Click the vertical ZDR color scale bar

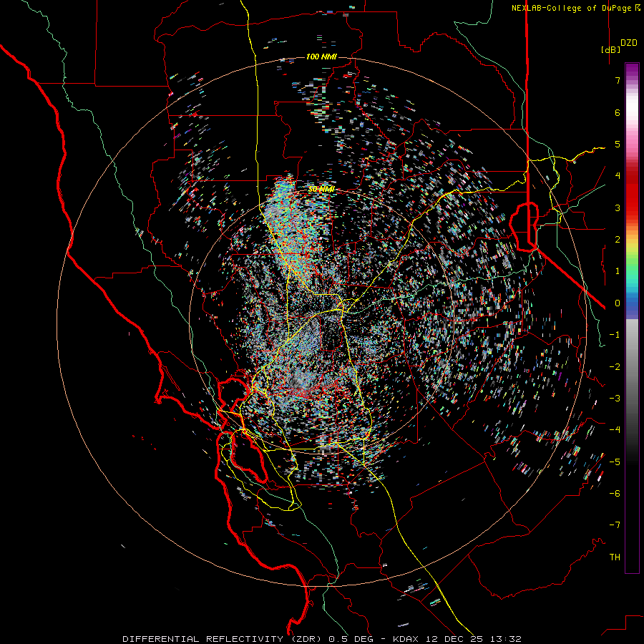[632, 318]
